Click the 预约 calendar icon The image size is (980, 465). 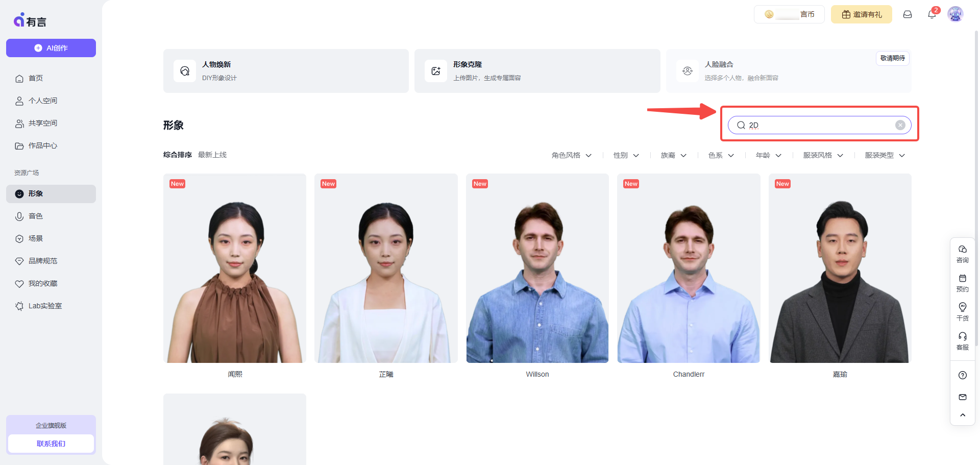point(962,282)
